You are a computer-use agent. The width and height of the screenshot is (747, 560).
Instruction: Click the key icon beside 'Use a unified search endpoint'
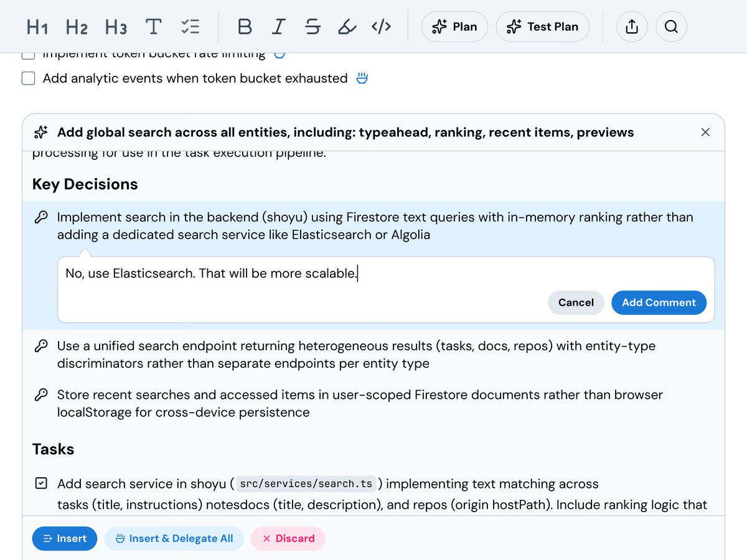[x=41, y=346]
